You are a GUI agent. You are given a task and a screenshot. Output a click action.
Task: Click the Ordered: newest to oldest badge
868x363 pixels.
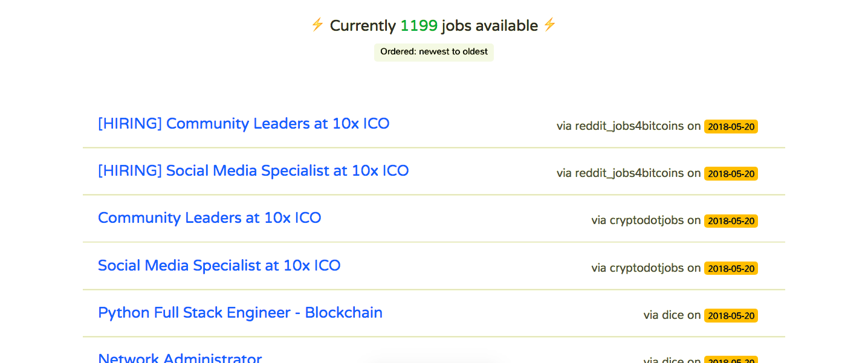433,52
